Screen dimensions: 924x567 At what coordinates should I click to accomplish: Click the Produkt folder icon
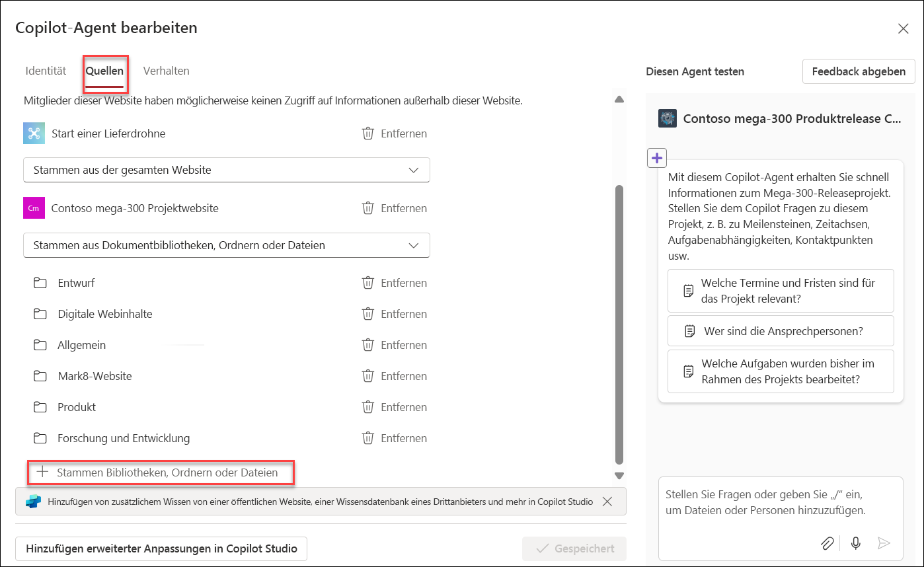point(40,407)
